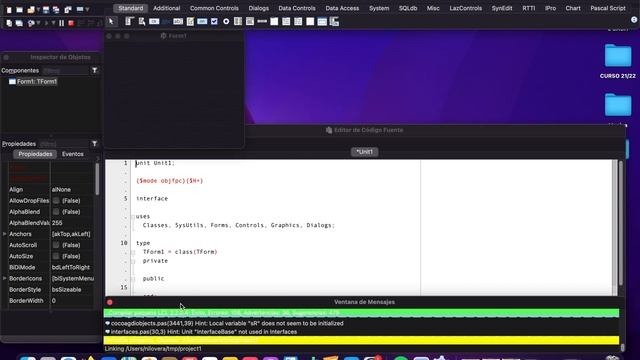Switch to the Data Controls palette tab
Screen dimensions: 640x360
coord(297,8)
